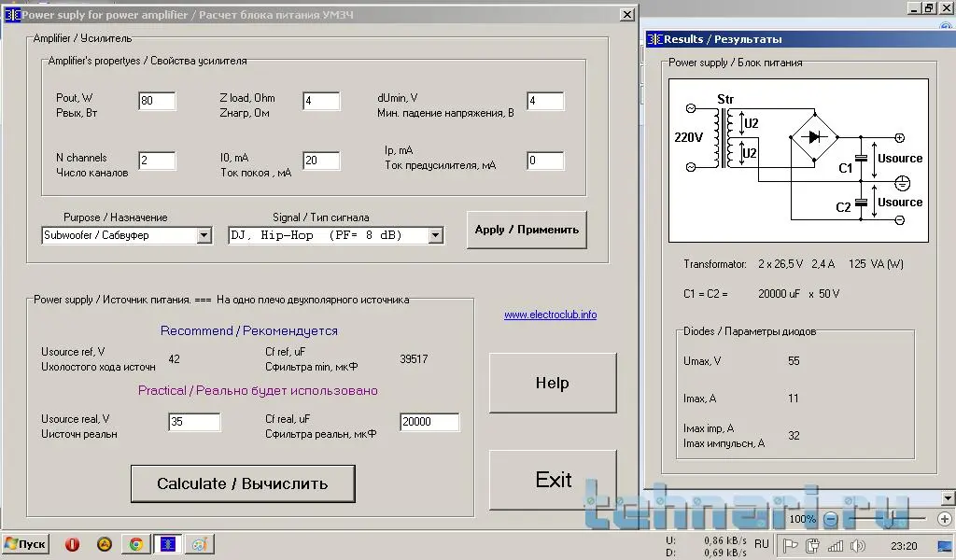Click the scrollbar down arrow at right
This screenshot has width=956, height=560.
[x=948, y=497]
